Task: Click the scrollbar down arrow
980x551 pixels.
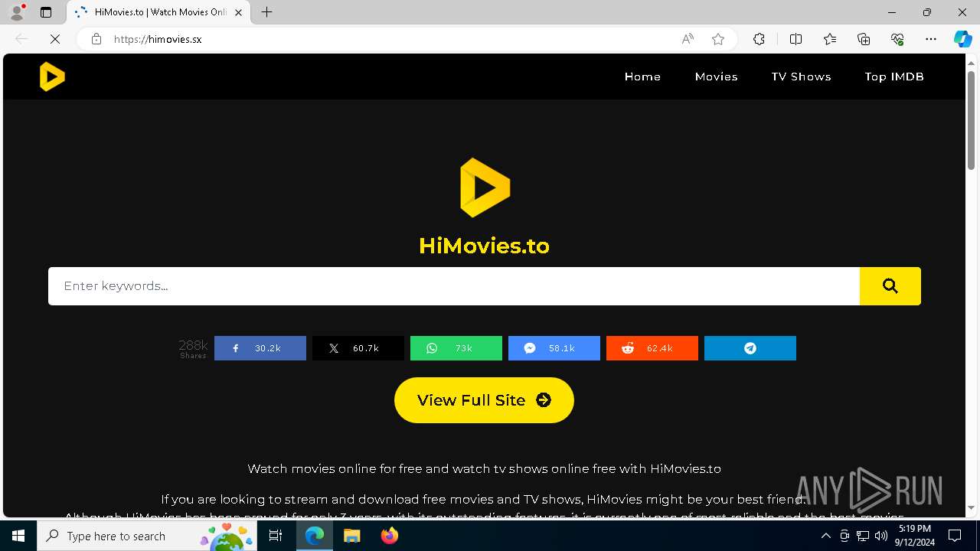Action: point(972,507)
